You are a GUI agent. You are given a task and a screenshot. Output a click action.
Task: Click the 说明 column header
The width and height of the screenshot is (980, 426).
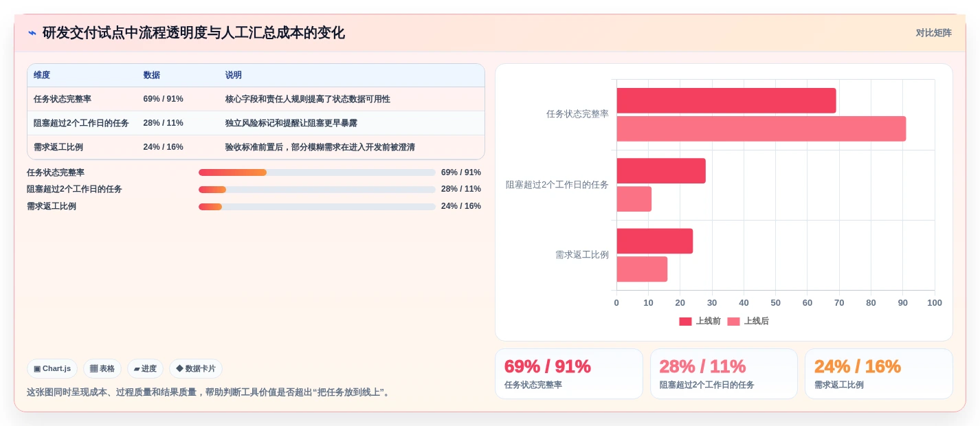click(x=234, y=75)
